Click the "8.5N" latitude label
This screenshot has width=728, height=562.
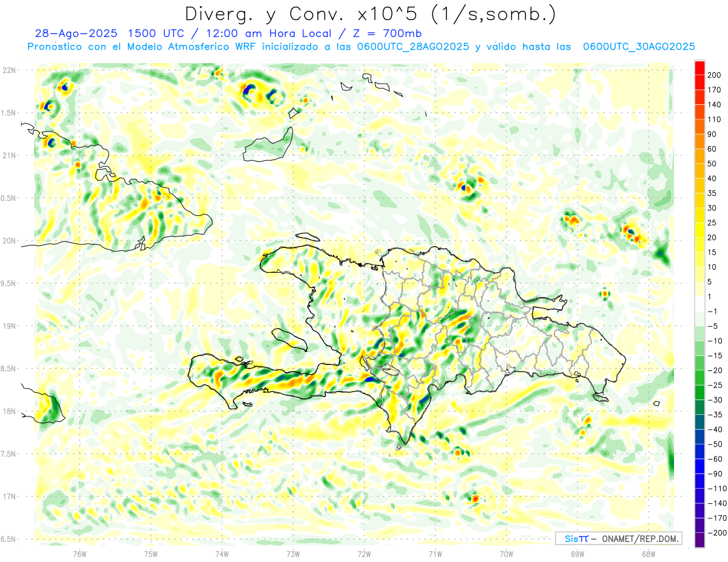8,369
